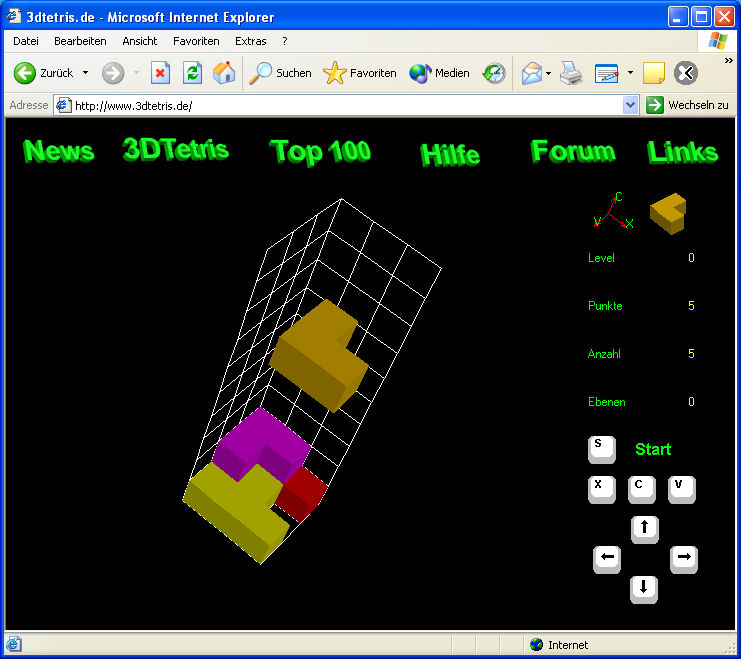
Task: Click the Zurück back arrow icon
Action: [25, 73]
